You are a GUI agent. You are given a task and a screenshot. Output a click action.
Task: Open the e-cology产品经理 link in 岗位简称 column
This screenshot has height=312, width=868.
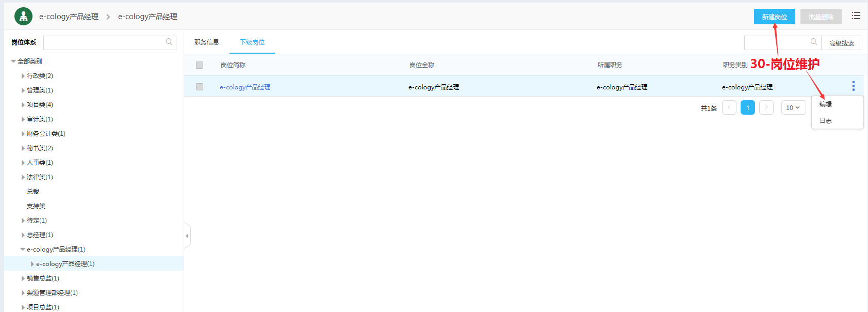click(x=245, y=87)
